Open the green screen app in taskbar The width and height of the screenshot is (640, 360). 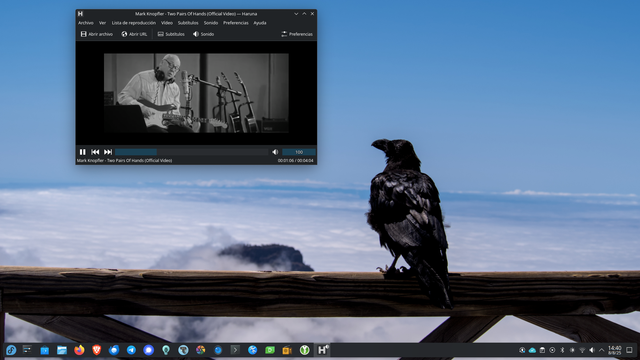pyautogui.click(x=270, y=350)
